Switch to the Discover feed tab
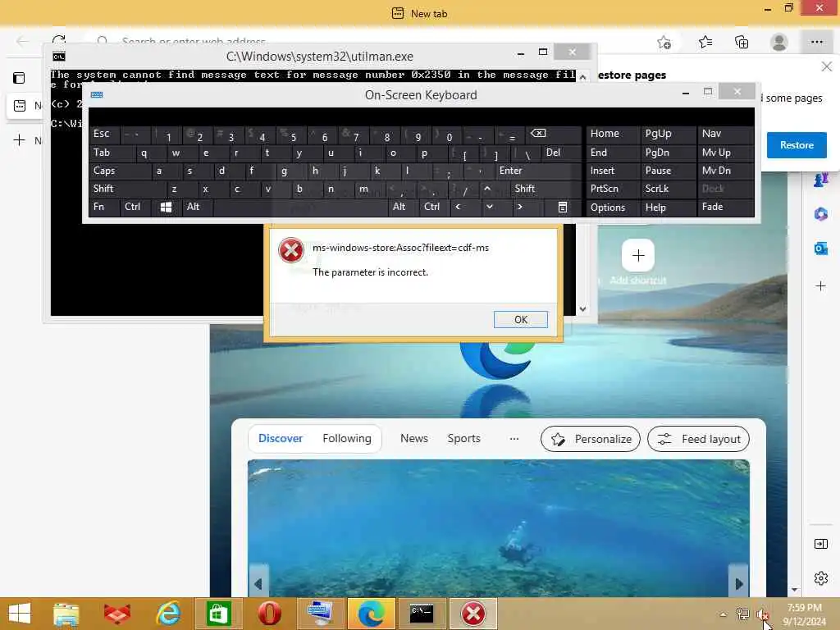The width and height of the screenshot is (840, 630). click(281, 438)
